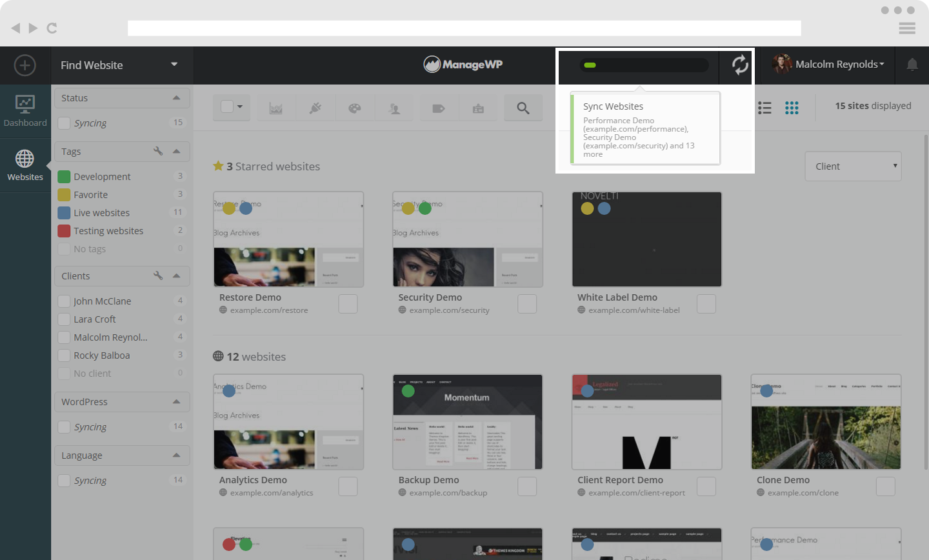
Task: Click the ManageWP logo
Action: pyautogui.click(x=463, y=65)
